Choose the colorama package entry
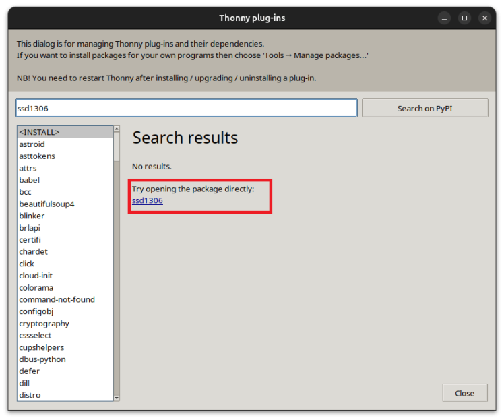Image resolution: width=504 pixels, height=420 pixels. [65, 287]
